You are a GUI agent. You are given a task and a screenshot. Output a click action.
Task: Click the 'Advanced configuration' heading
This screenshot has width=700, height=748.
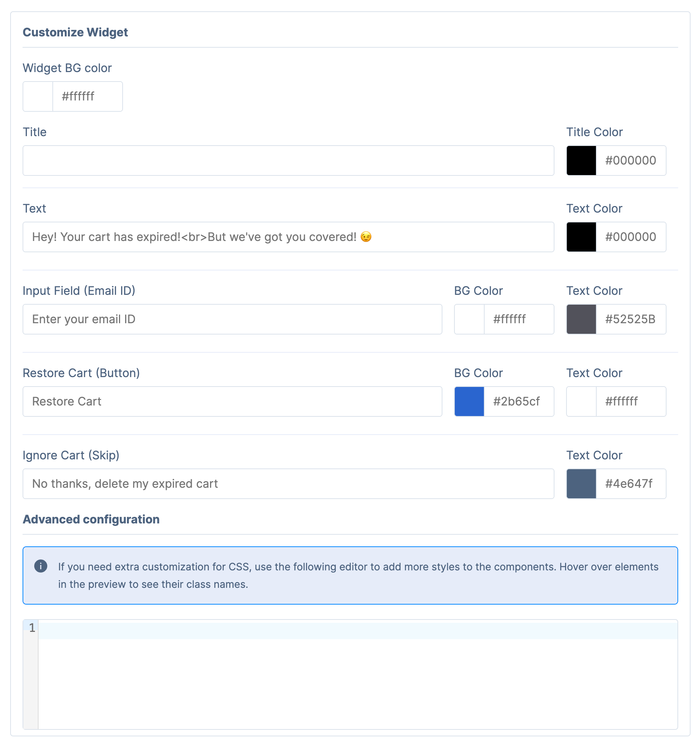tap(91, 519)
